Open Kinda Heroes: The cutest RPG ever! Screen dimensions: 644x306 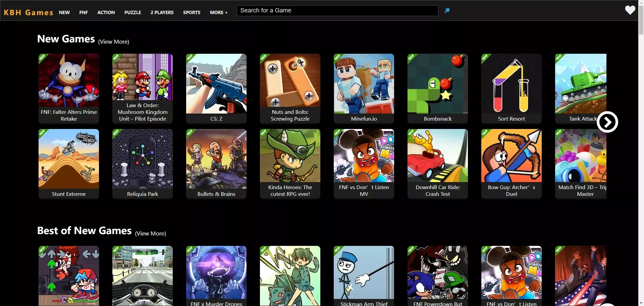pos(290,164)
